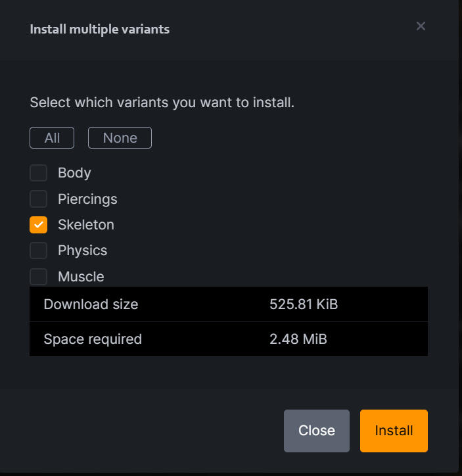This screenshot has height=476, width=462.
Task: Dismiss the dialog with the X icon
Action: pyautogui.click(x=421, y=26)
